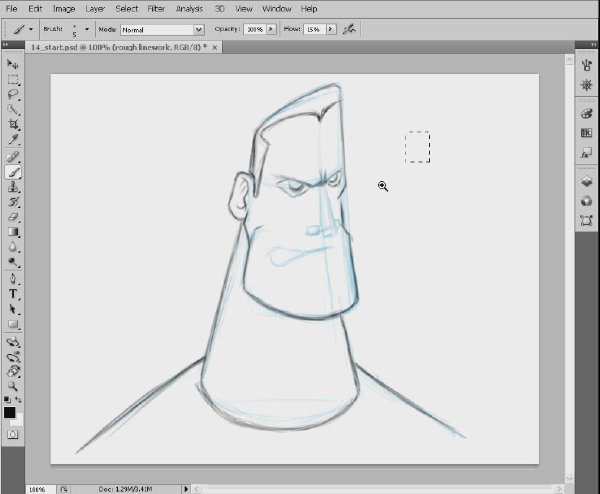Open the tool preset picker arrow

pyautogui.click(x=31, y=29)
